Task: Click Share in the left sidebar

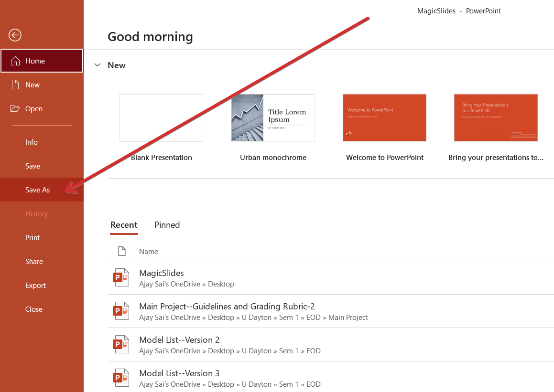Action: [34, 262]
